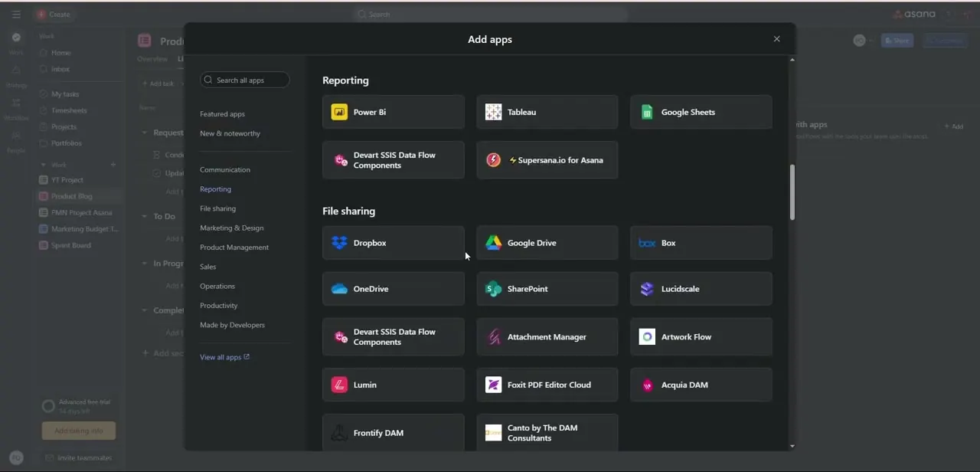Viewport: 980px width, 472px height.
Task: Click the dialog vertical scrollbar thumb
Action: (x=792, y=192)
